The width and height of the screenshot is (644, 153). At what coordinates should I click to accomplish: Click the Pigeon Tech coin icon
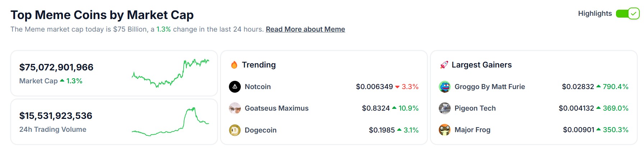click(445, 108)
